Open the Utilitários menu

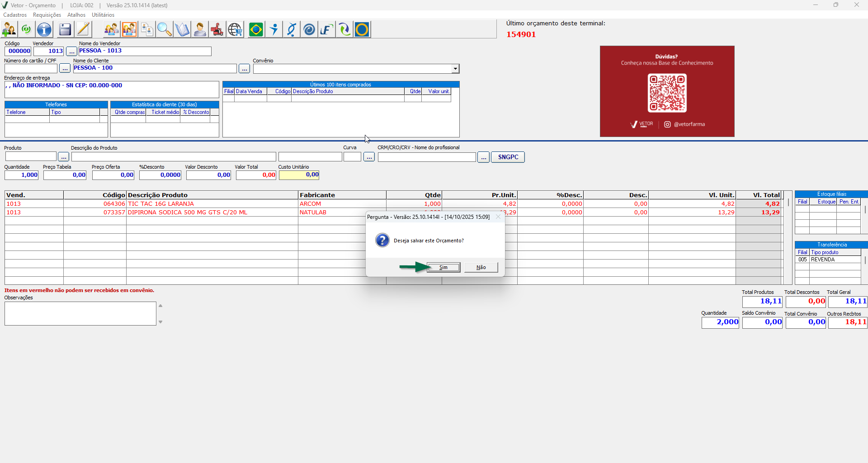click(x=103, y=15)
